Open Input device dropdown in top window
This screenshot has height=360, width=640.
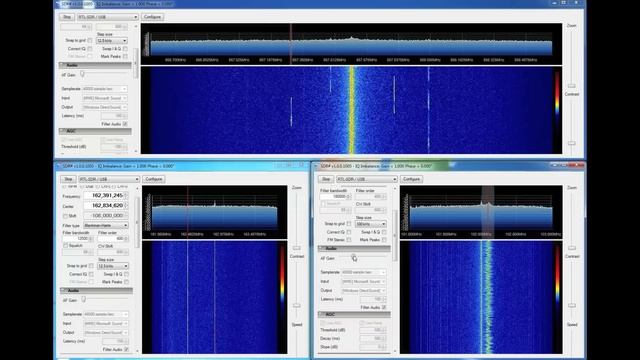104,98
